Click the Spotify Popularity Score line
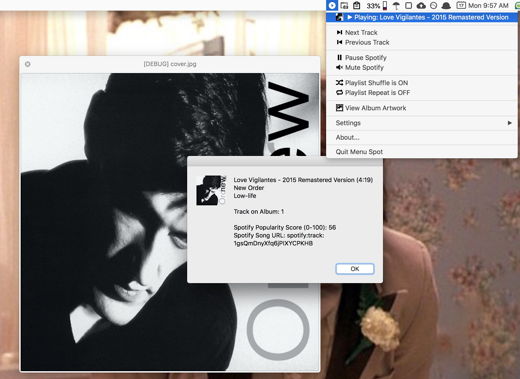The image size is (520, 379). coord(285,228)
